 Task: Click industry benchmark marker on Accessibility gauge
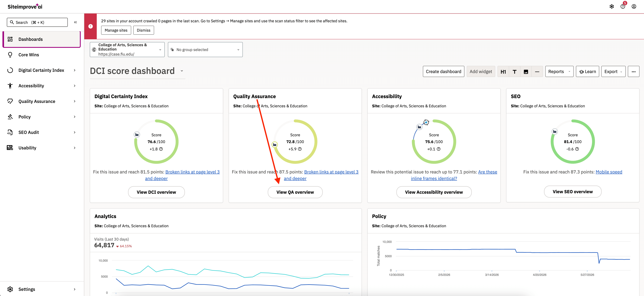point(419,127)
